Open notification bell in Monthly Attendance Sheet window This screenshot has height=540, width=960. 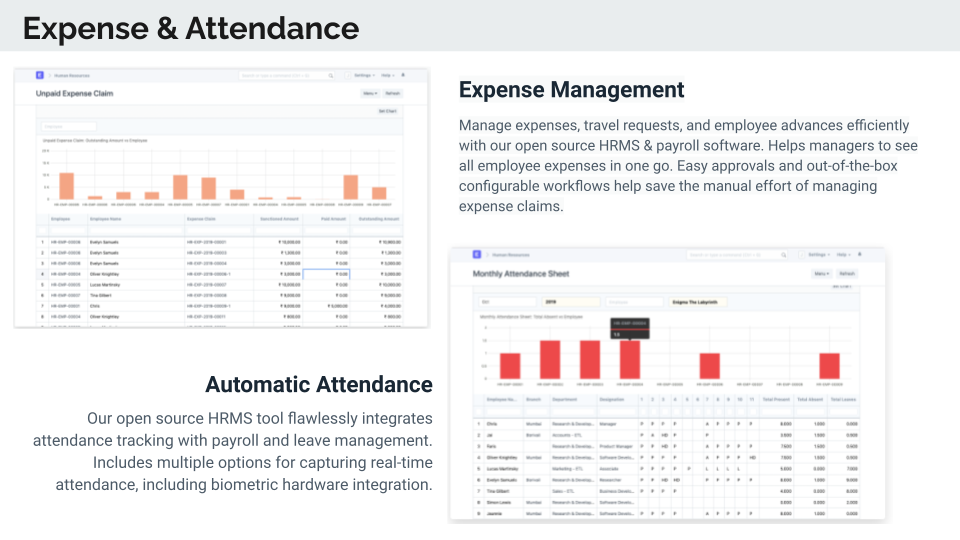point(858,255)
